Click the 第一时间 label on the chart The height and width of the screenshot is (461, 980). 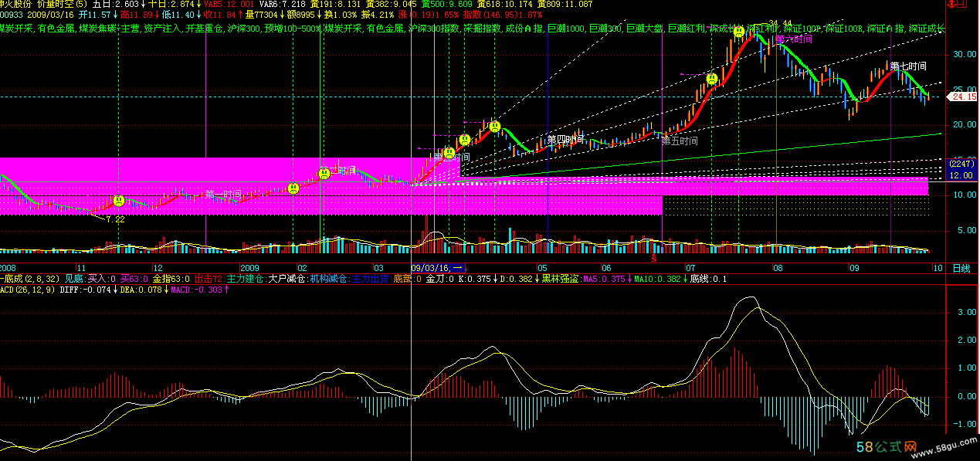[x=224, y=194]
